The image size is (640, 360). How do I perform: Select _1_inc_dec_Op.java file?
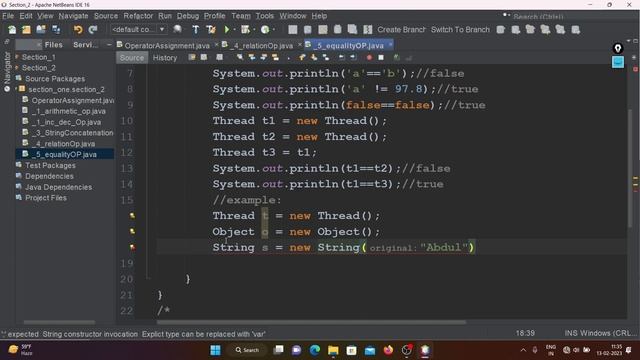[66, 122]
